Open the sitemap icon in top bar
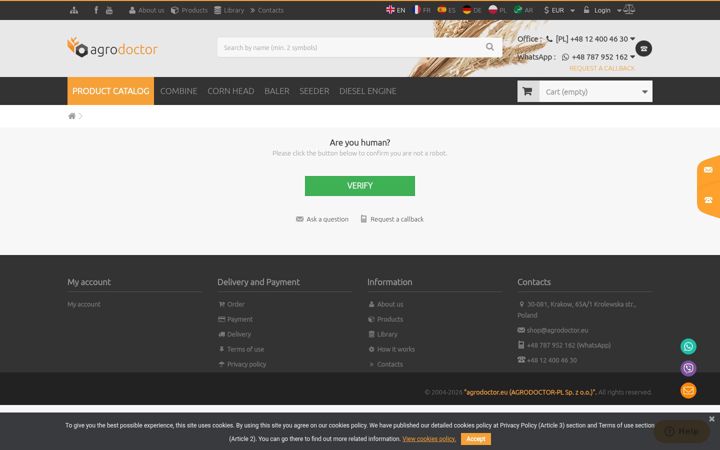This screenshot has width=720, height=450. (73, 10)
